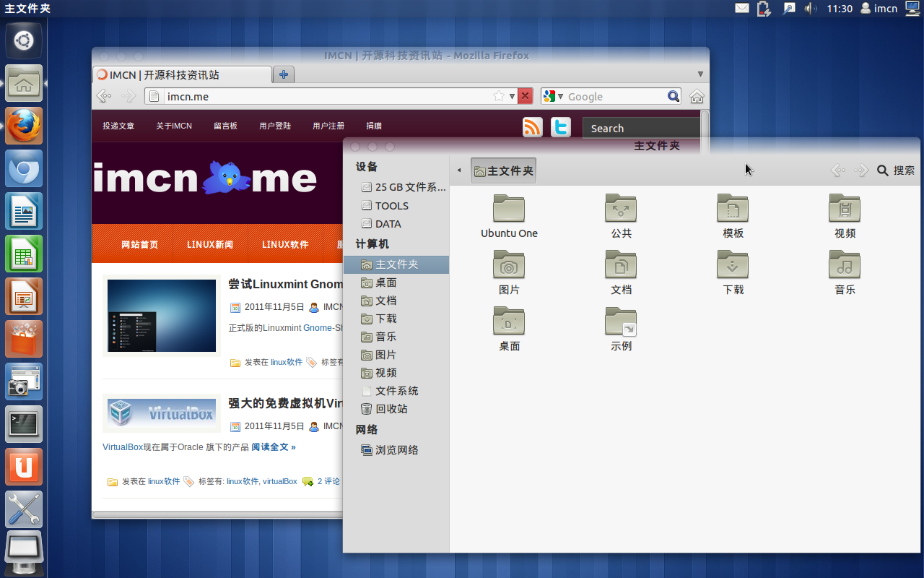Open 投递文章 menu link
The height and width of the screenshot is (578, 924).
click(118, 126)
